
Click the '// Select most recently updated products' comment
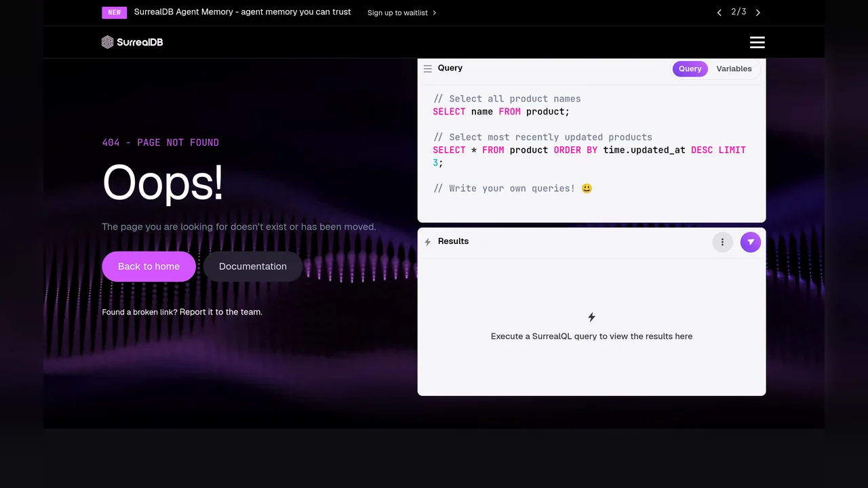(542, 137)
